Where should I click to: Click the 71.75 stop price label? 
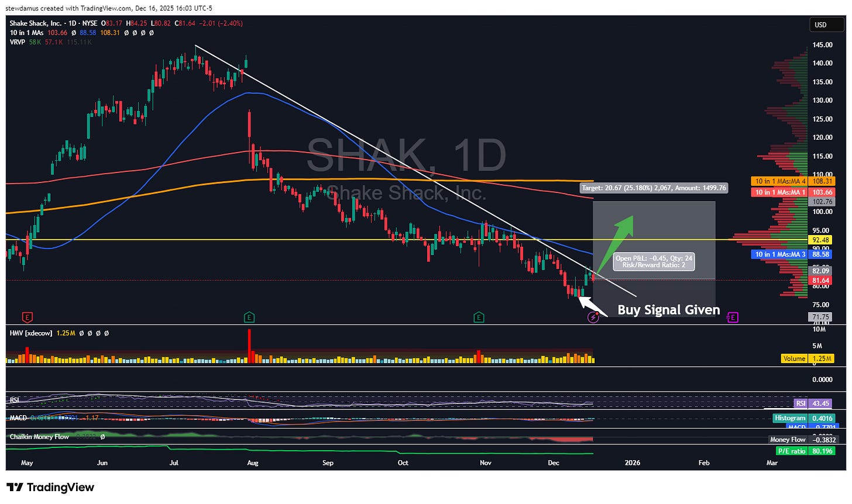[x=821, y=317]
